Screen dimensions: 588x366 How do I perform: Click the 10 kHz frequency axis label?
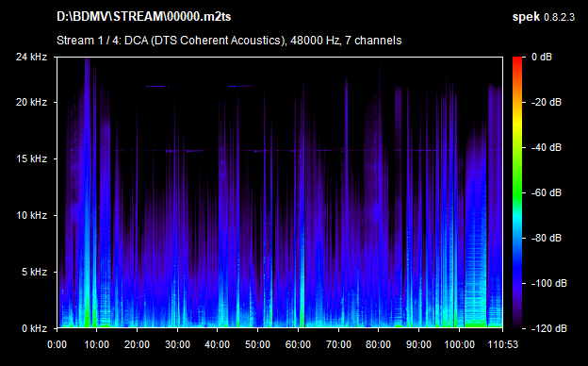tap(31, 215)
